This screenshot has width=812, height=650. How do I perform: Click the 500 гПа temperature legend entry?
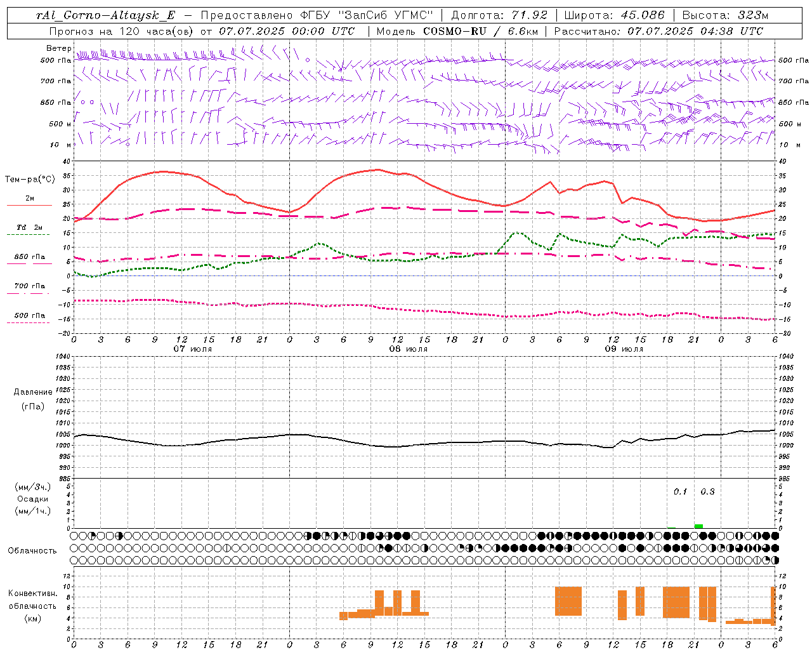30,315
